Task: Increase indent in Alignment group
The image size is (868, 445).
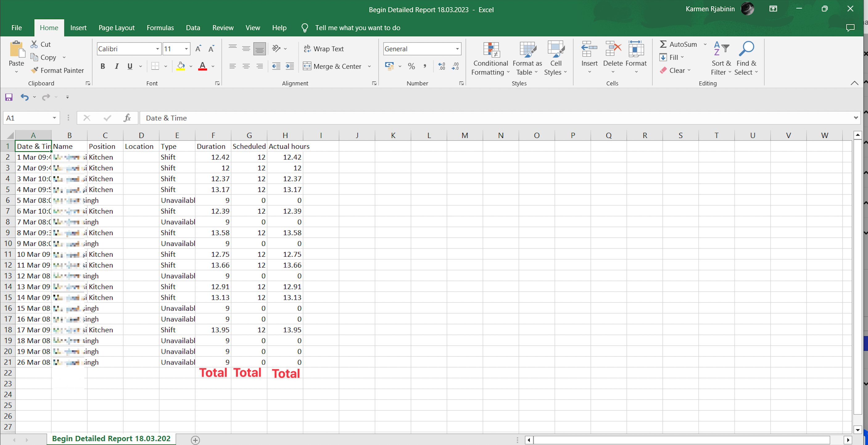Action: 290,66
